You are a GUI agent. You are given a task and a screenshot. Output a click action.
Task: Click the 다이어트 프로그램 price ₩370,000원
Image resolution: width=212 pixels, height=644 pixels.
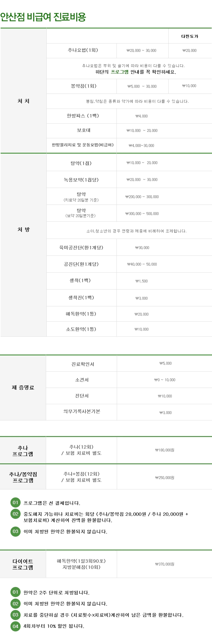tap(165, 564)
